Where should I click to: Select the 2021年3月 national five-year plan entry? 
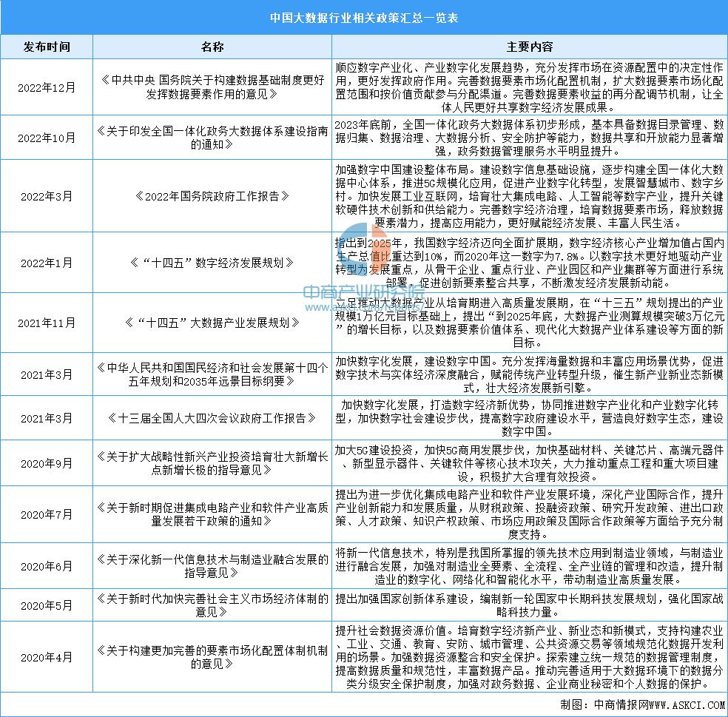coord(212,374)
